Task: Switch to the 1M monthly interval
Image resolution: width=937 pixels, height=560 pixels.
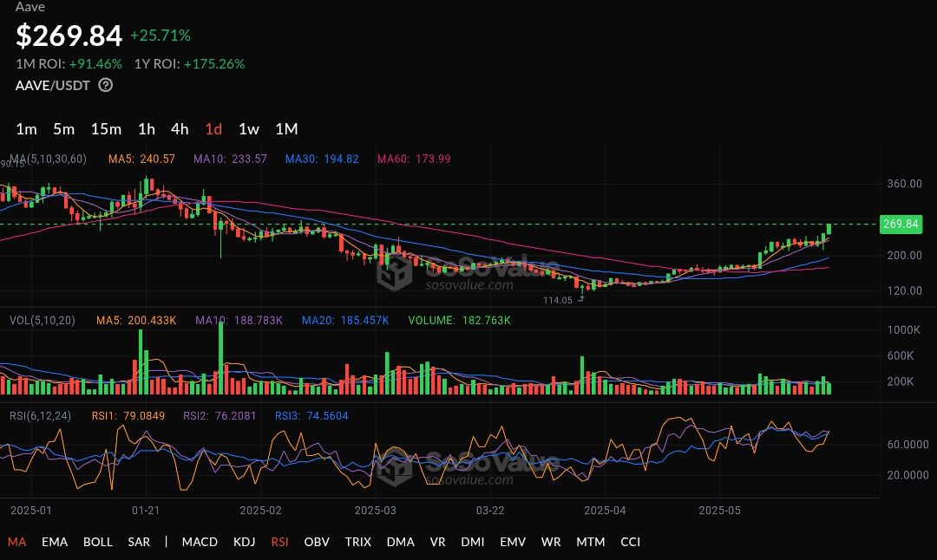Action: pyautogui.click(x=286, y=129)
